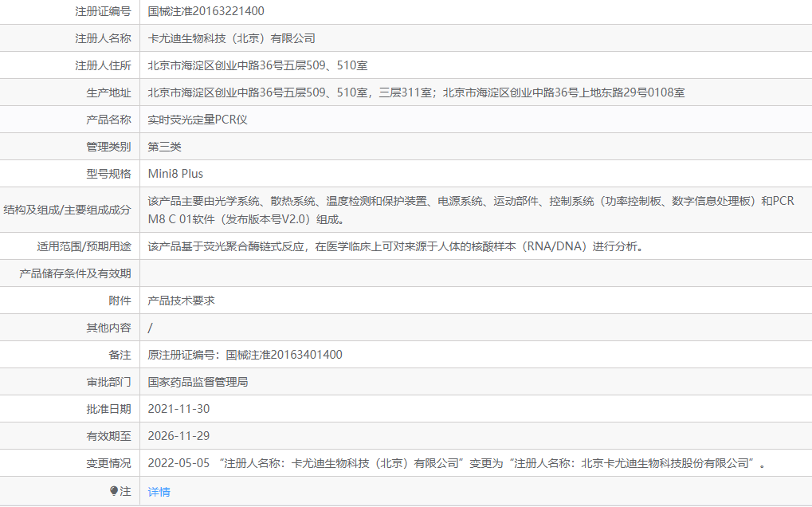812x507 pixels.
Task: Click the 型号规格 label
Action: click(108, 174)
